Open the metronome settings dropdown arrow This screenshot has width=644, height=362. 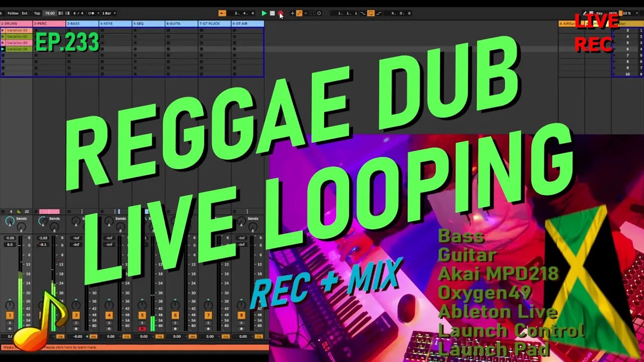point(98,13)
